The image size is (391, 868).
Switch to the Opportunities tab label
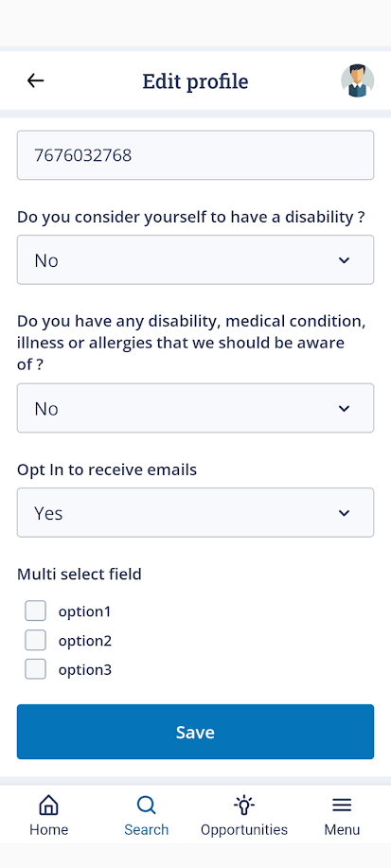point(244,830)
